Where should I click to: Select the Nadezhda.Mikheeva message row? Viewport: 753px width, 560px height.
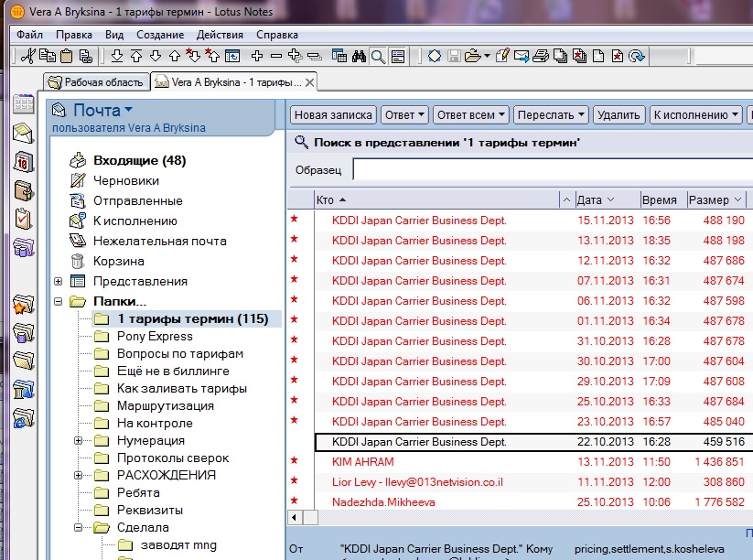(x=520, y=502)
